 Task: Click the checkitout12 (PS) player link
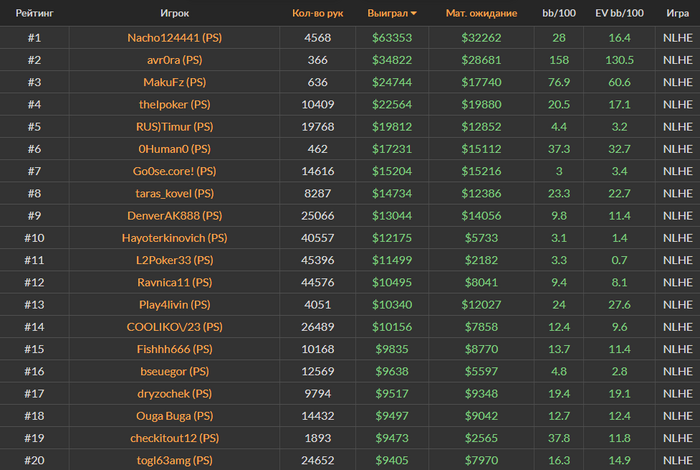click(174, 437)
